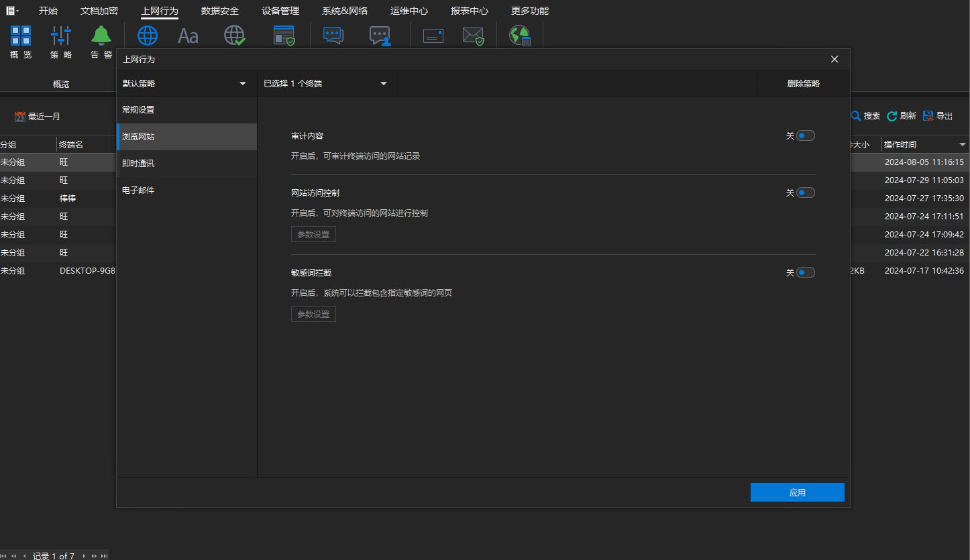Click the 应用 apply button
The height and width of the screenshot is (560, 970).
tap(798, 492)
